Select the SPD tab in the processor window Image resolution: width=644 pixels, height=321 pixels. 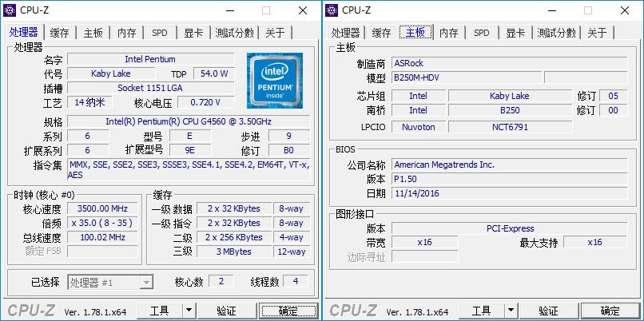[160, 33]
